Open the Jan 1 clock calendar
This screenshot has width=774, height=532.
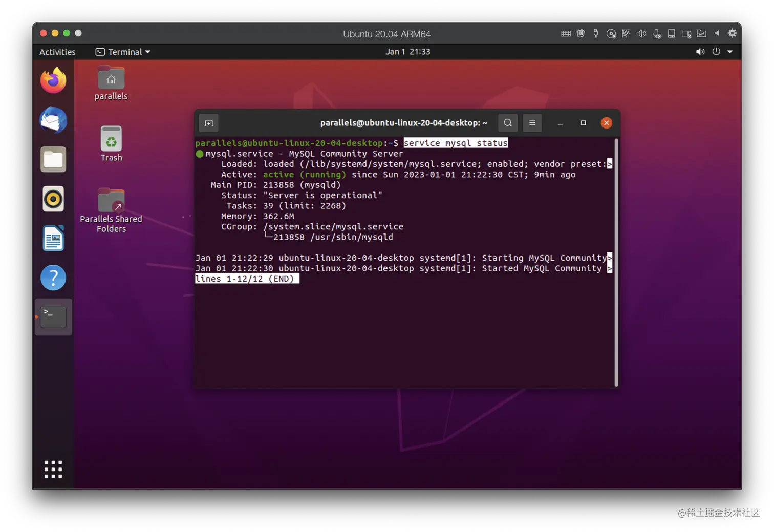pyautogui.click(x=408, y=52)
